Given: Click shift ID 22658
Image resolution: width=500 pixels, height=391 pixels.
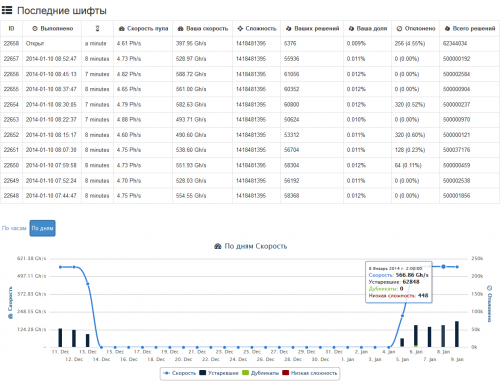Looking at the screenshot, I should 11,44.
